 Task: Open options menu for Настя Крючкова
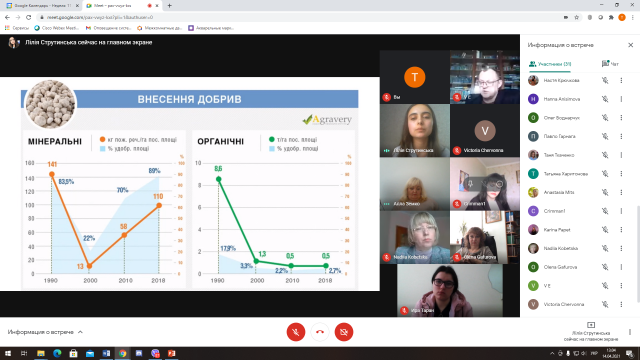point(621,80)
